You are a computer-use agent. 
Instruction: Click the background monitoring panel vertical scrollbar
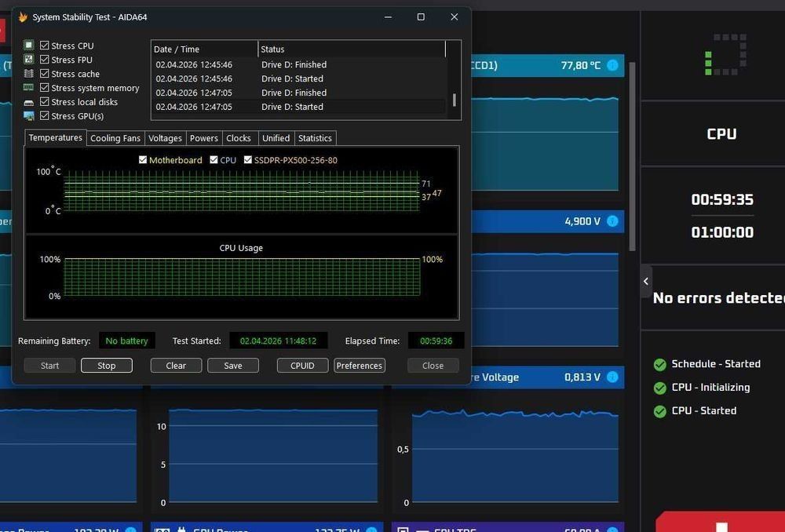632,157
